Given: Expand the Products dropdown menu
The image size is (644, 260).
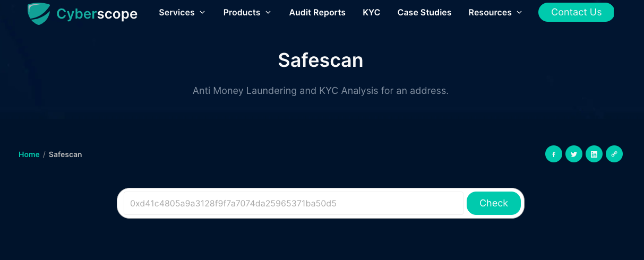Looking at the screenshot, I should click(x=247, y=12).
